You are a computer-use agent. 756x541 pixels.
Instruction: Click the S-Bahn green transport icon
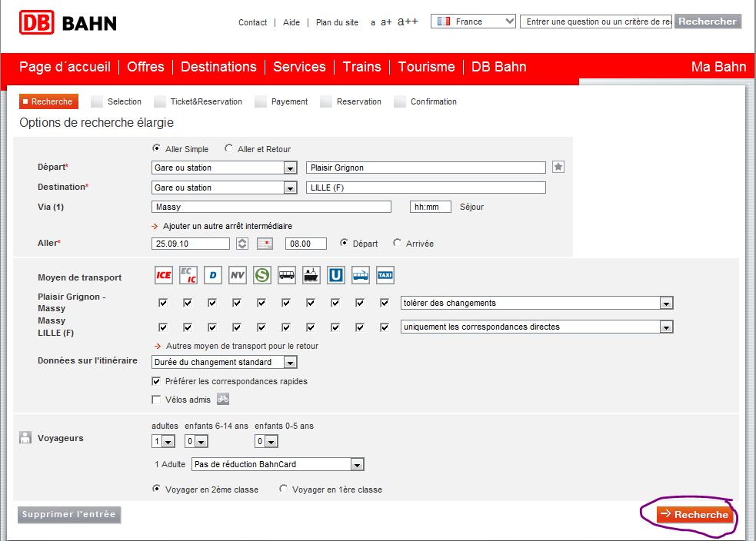(261, 275)
